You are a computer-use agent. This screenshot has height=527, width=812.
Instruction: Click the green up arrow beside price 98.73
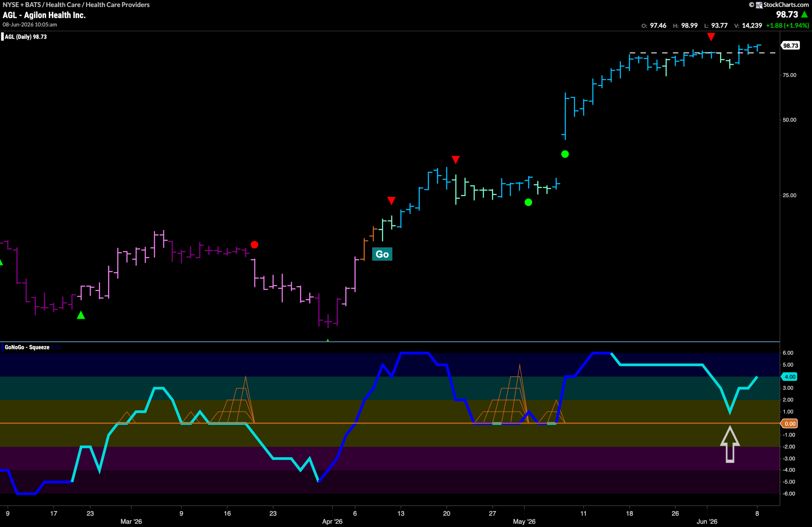pos(804,14)
